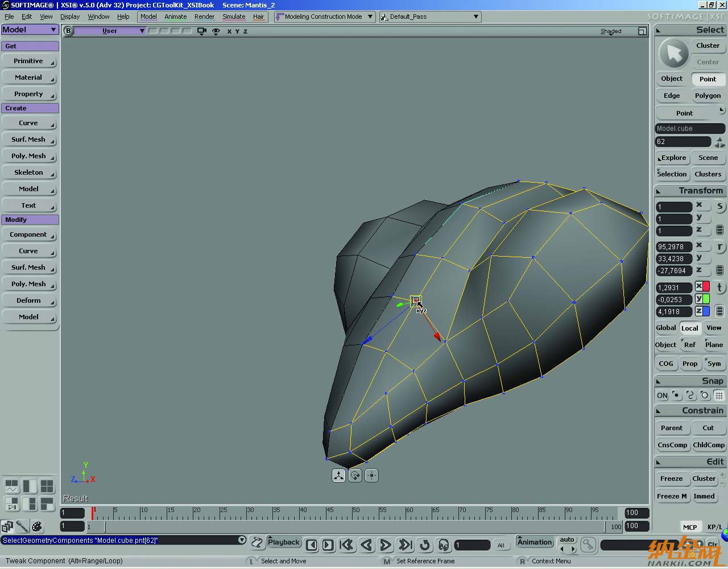The height and width of the screenshot is (569, 728).
Task: Open the Display menu
Action: click(x=70, y=17)
